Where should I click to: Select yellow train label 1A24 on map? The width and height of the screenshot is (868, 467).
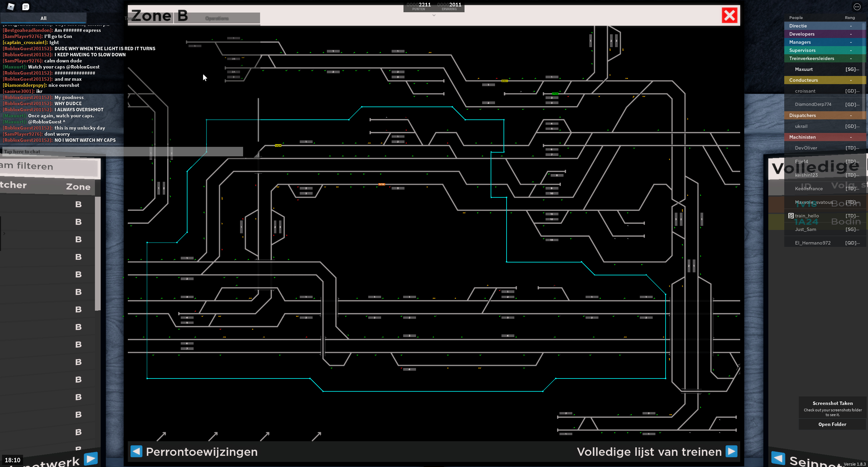(x=278, y=145)
